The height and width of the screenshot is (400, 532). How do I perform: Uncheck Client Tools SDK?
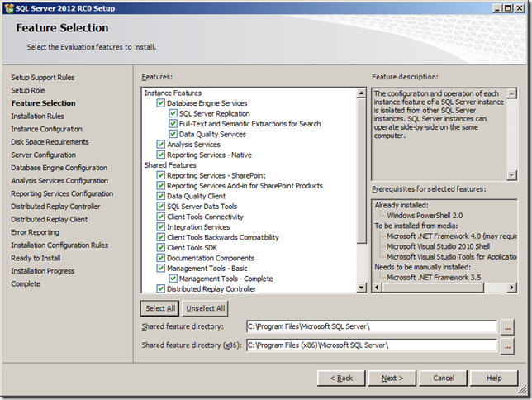tap(161, 248)
